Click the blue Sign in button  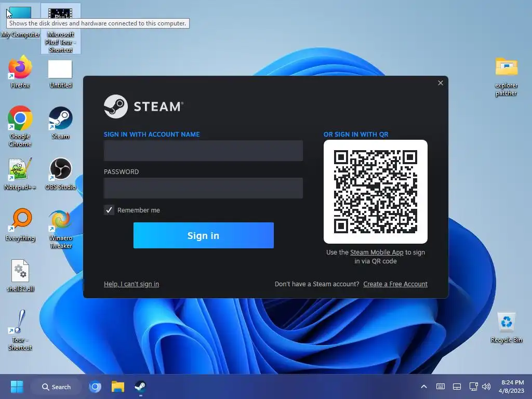[x=204, y=235]
